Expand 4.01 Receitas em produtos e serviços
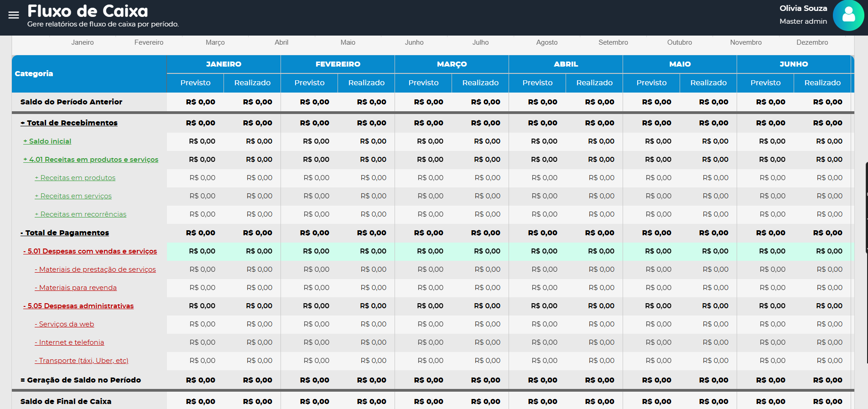Viewport: 868px width, 409px height. pos(91,160)
